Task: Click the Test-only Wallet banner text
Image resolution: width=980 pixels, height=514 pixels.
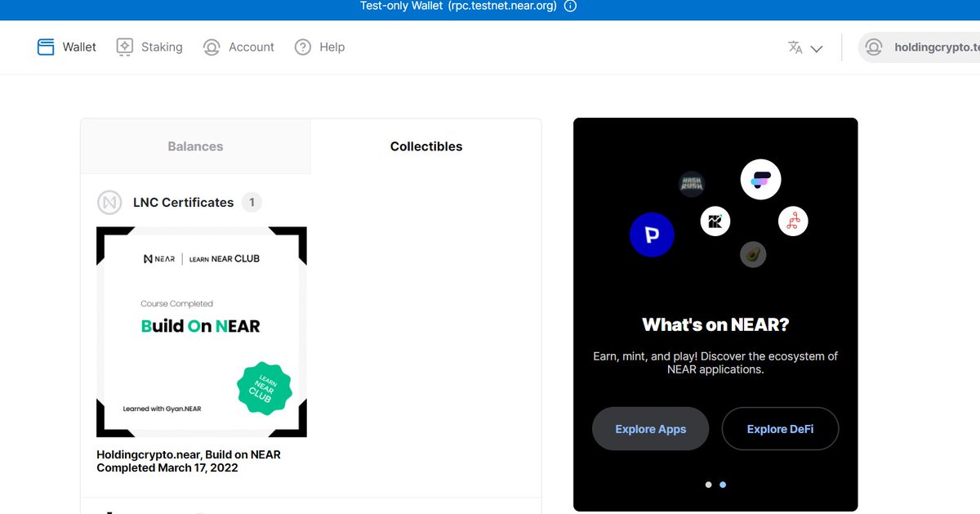Action: pyautogui.click(x=458, y=7)
